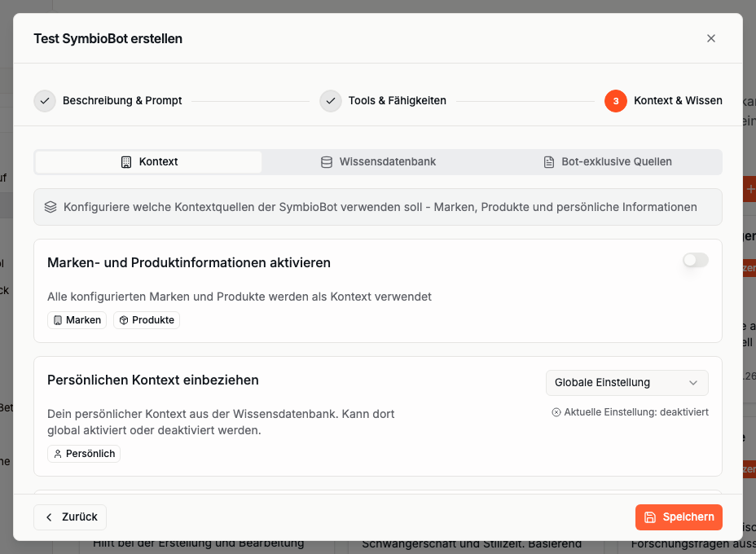Click the checkmark icon beside Beschreibung & Prompt
Image resolution: width=756 pixels, height=554 pixels.
45,101
